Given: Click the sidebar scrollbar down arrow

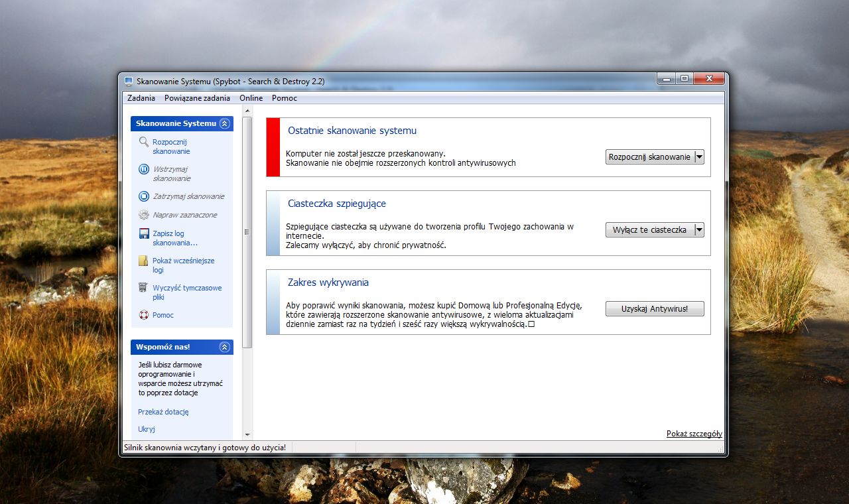Looking at the screenshot, I should 247,434.
